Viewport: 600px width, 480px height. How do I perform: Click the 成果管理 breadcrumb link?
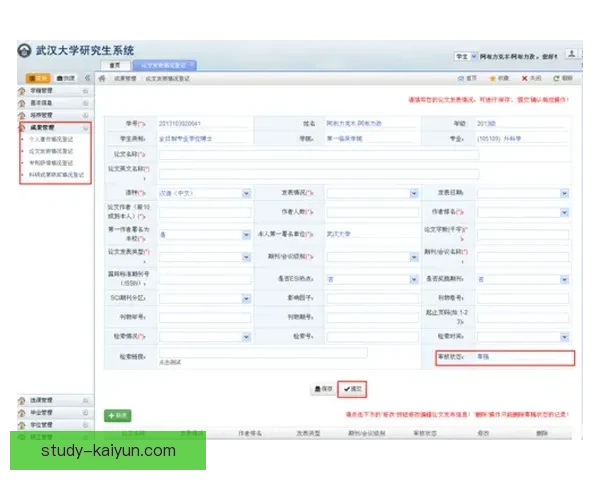pyautogui.click(x=125, y=78)
